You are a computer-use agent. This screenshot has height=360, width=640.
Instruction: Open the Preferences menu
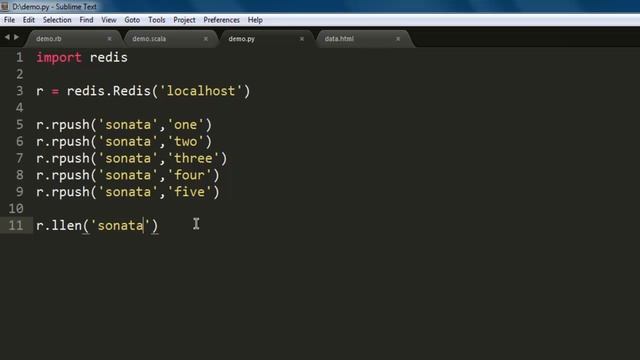[222, 20]
